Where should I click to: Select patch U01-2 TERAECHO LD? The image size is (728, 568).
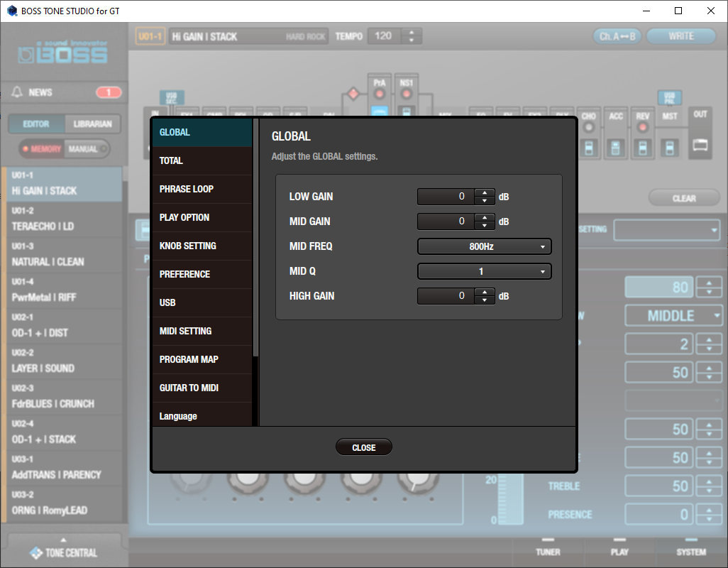point(64,219)
